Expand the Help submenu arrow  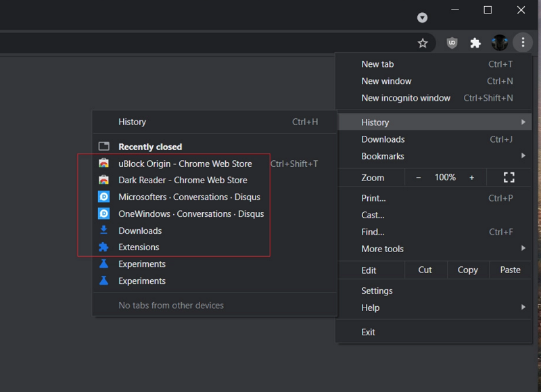pos(523,308)
